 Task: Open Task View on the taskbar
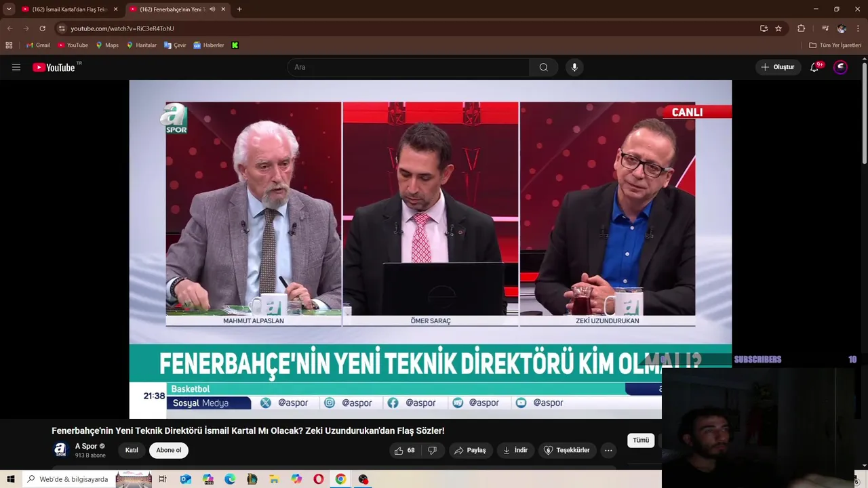point(163,479)
